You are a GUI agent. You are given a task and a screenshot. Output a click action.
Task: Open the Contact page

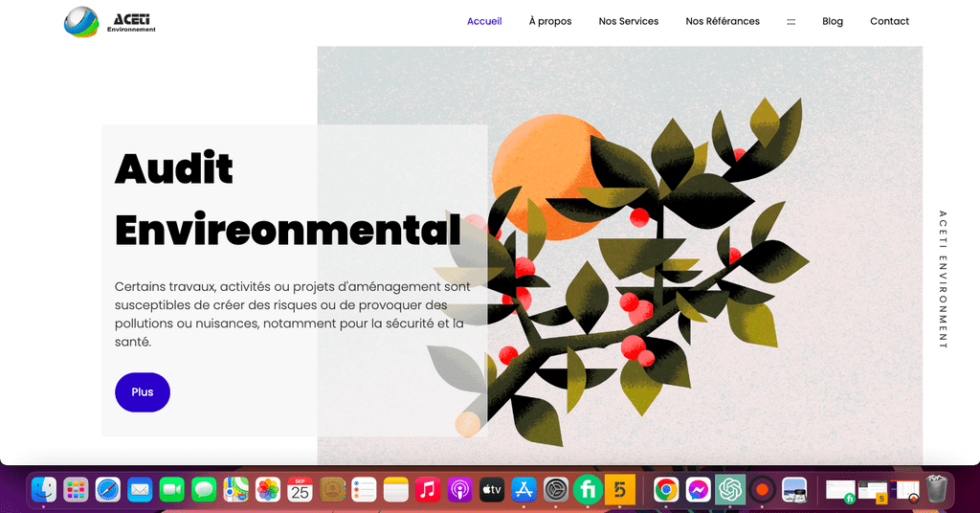point(889,21)
